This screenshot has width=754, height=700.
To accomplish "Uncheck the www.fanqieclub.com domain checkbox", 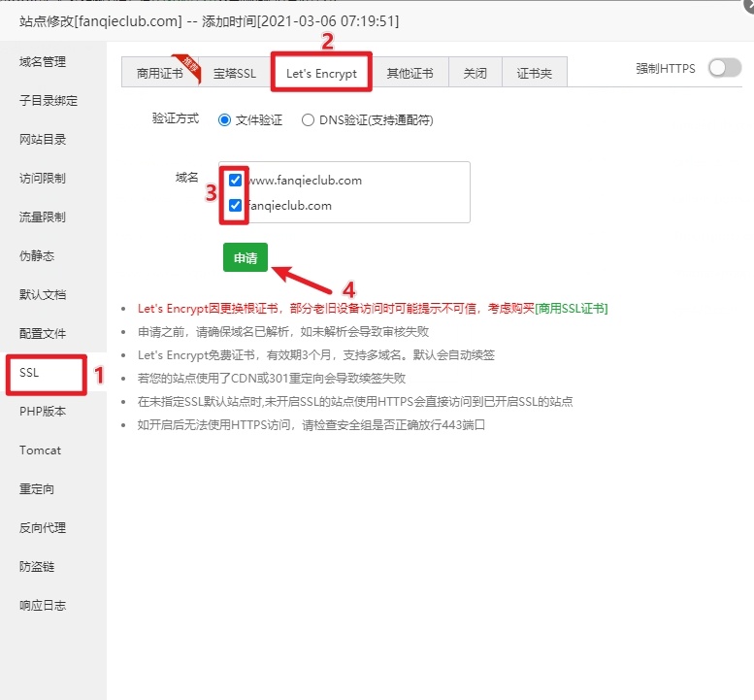I will 235,180.
